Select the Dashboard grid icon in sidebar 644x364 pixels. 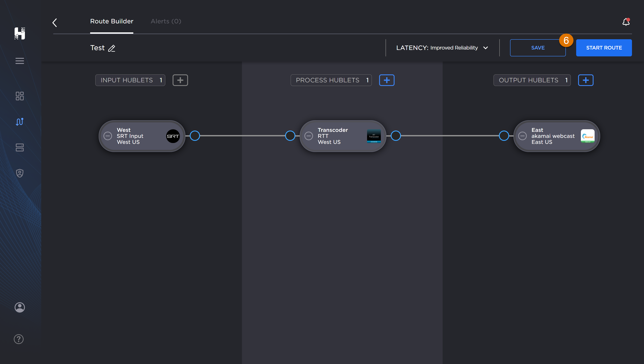click(x=20, y=96)
